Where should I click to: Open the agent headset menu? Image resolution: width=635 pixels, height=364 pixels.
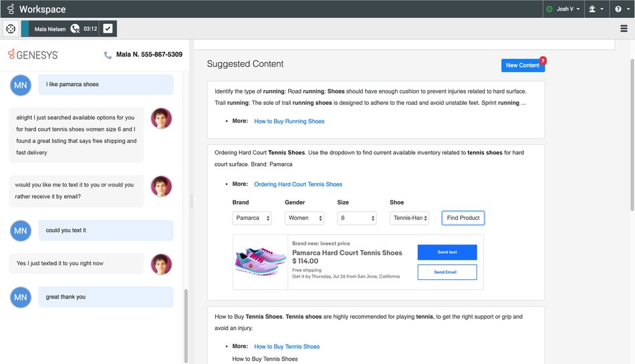pyautogui.click(x=595, y=9)
